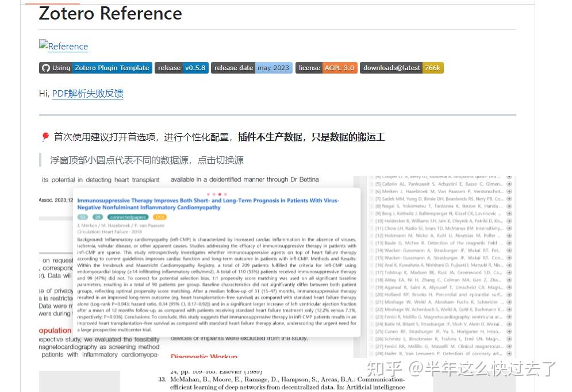Click the DOI tag in the paper popup

coord(159,217)
